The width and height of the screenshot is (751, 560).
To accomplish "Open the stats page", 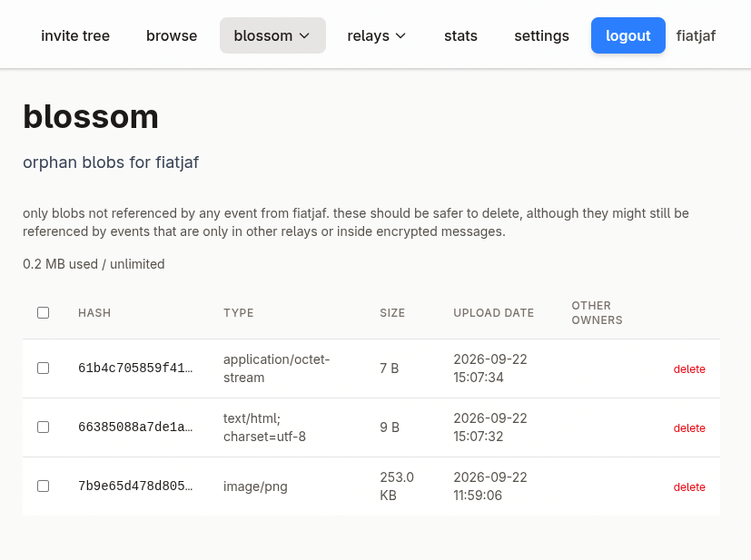I will tap(460, 36).
